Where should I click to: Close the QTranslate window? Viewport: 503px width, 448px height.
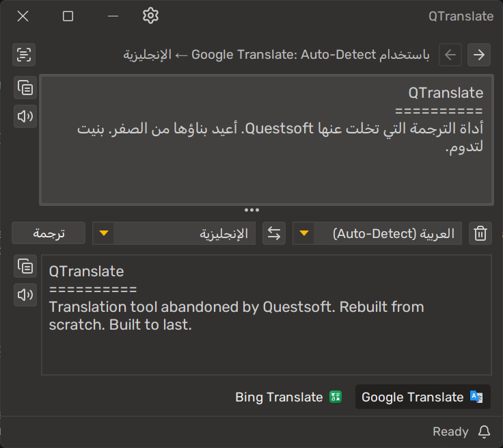click(23, 16)
